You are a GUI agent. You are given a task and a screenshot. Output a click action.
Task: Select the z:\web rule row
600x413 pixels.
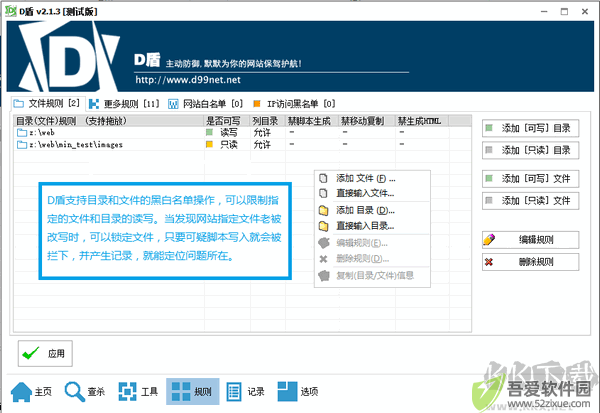tap(242, 132)
